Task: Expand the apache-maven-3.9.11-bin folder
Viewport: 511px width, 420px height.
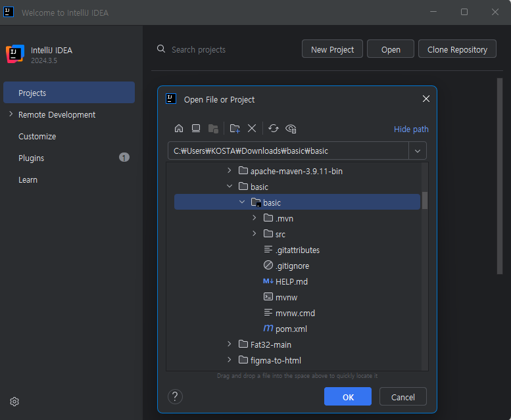Action: (x=229, y=171)
